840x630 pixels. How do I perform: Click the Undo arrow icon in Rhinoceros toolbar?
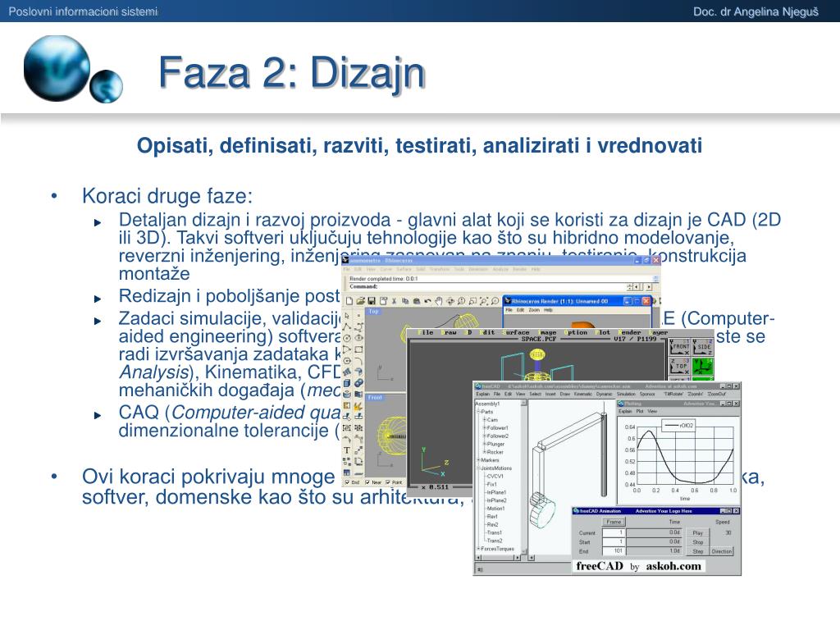click(427, 301)
